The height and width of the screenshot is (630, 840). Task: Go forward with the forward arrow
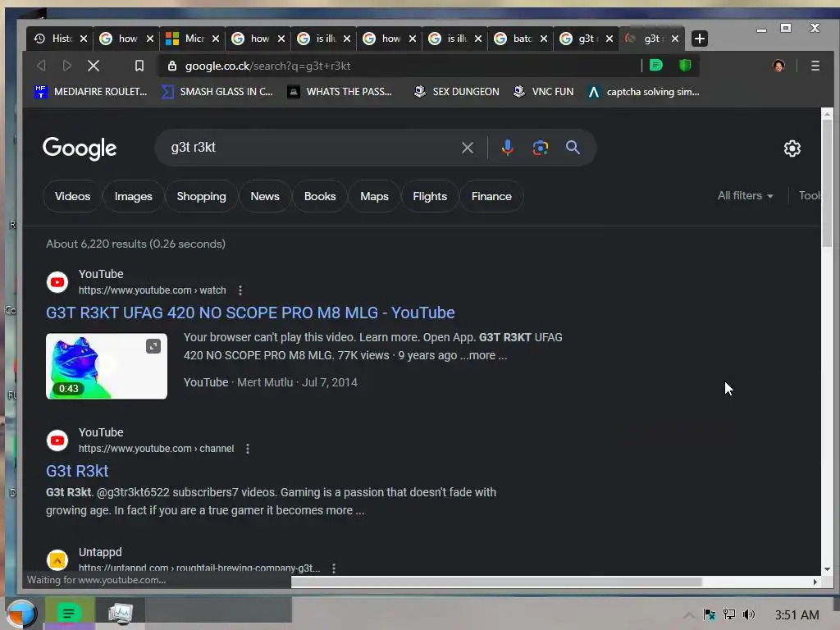point(67,66)
